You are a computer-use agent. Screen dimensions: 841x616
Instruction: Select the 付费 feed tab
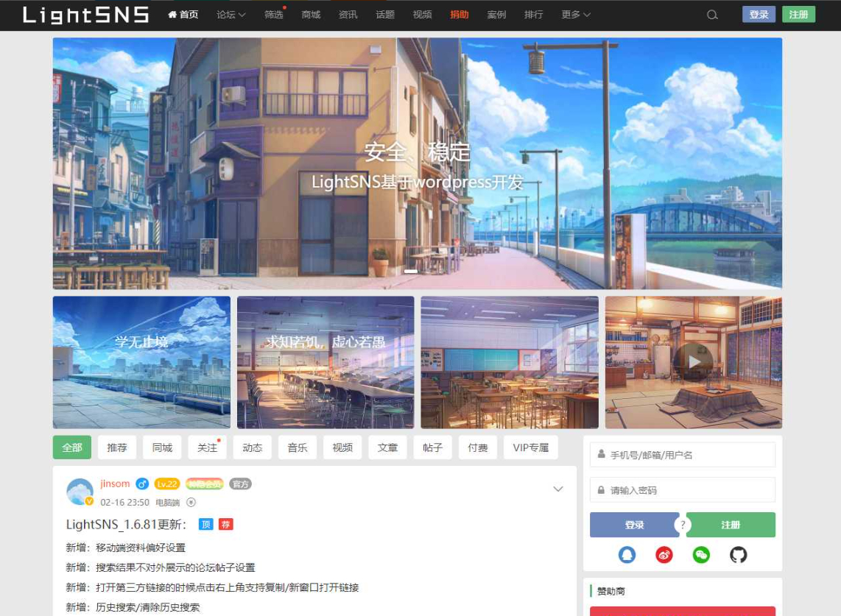(477, 447)
